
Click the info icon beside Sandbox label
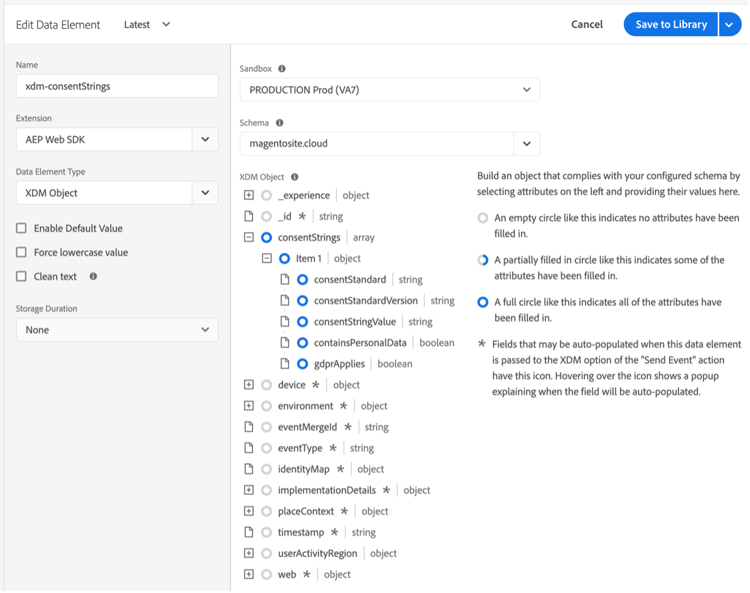point(281,69)
